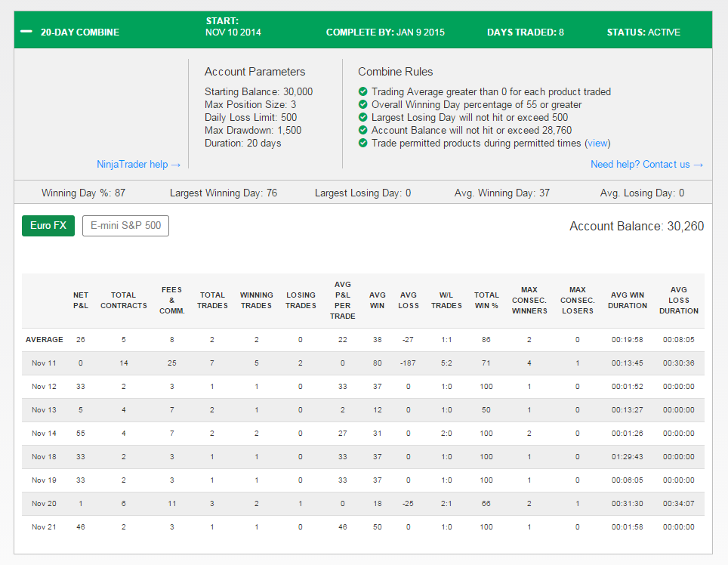This screenshot has height=565, width=728.
Task: Click the check icon beside Trade permitted products rule
Action: coord(363,143)
